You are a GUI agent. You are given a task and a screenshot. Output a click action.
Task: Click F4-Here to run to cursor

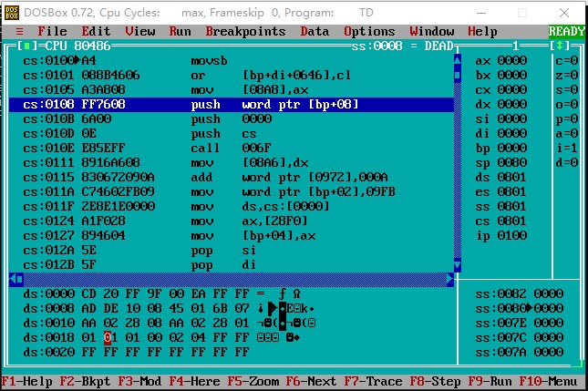[194, 382]
